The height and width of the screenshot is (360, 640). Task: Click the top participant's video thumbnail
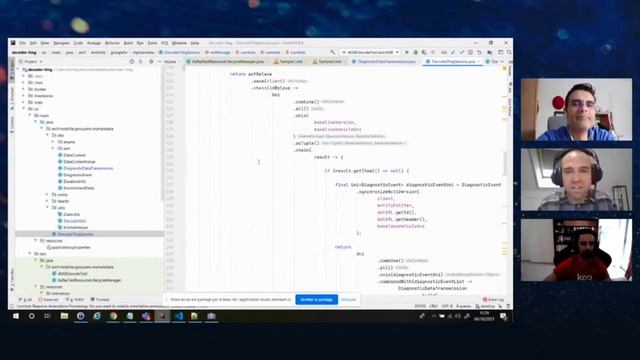click(576, 109)
